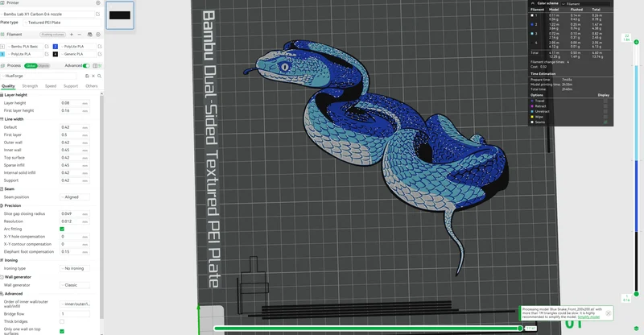Viewport: 644px width, 335px height.
Task: Click filament 3 light blue color swatch
Action: tap(2, 54)
